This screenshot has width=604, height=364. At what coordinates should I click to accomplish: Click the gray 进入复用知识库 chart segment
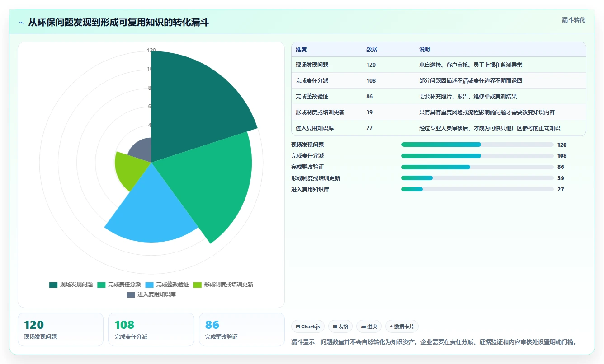pyautogui.click(x=142, y=151)
